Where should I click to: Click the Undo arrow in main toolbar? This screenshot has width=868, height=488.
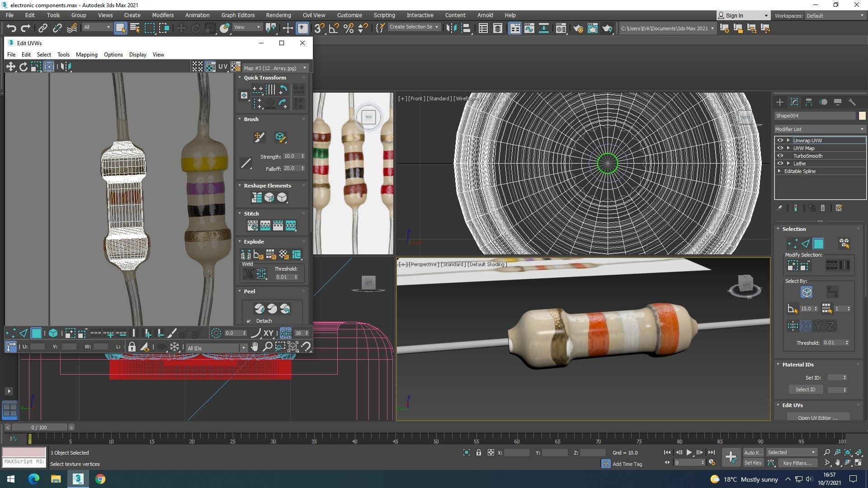(x=11, y=28)
